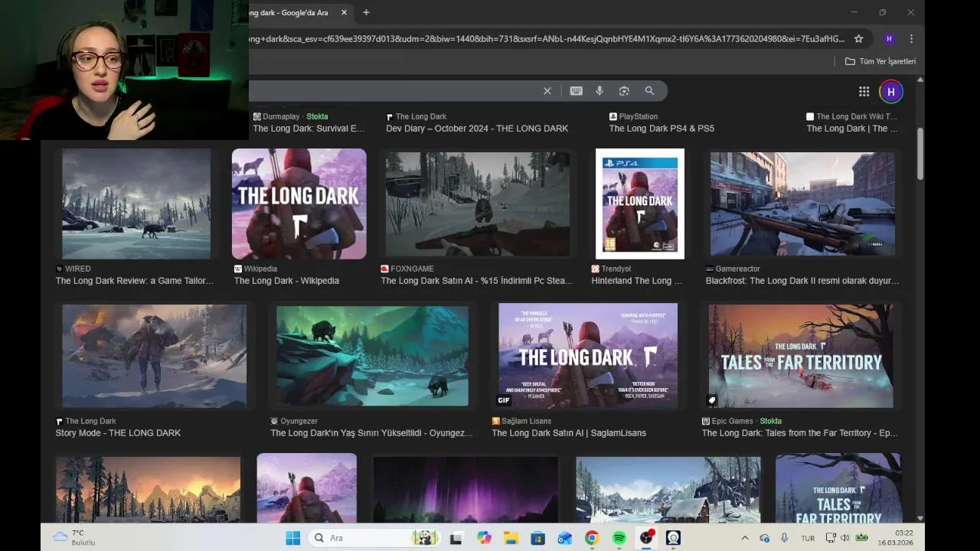The image size is (980, 551).
Task: Click the taskbar Ara search box
Action: click(374, 538)
